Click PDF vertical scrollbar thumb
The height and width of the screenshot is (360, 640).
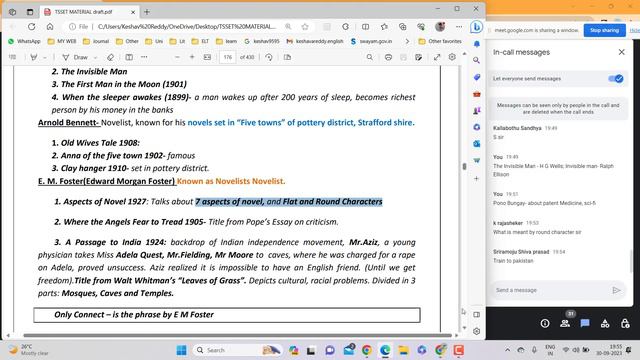(464, 166)
